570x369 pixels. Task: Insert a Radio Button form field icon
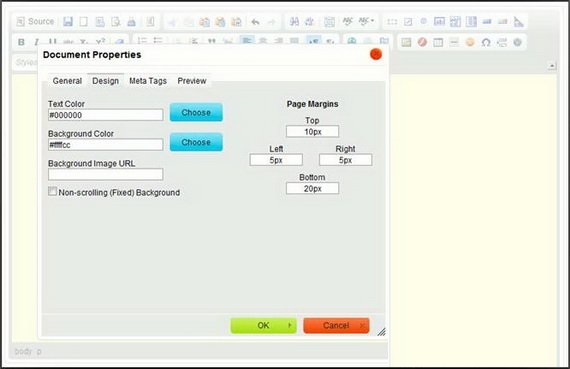click(424, 21)
